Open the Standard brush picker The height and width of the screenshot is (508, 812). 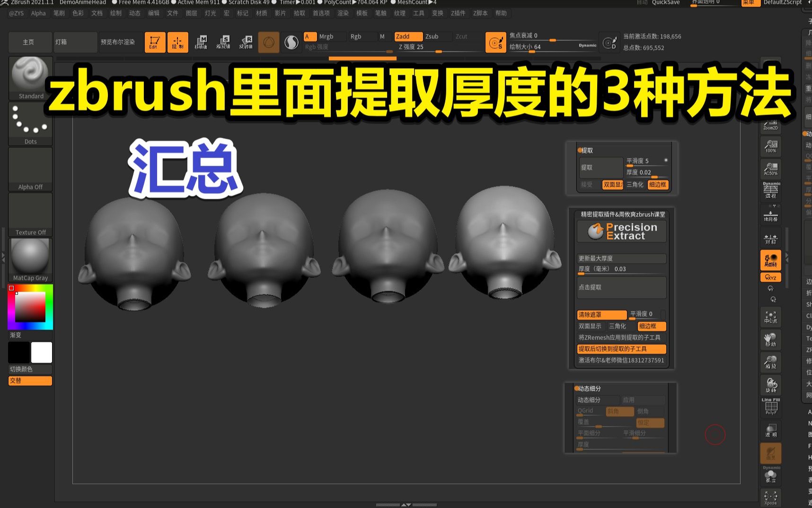30,78
